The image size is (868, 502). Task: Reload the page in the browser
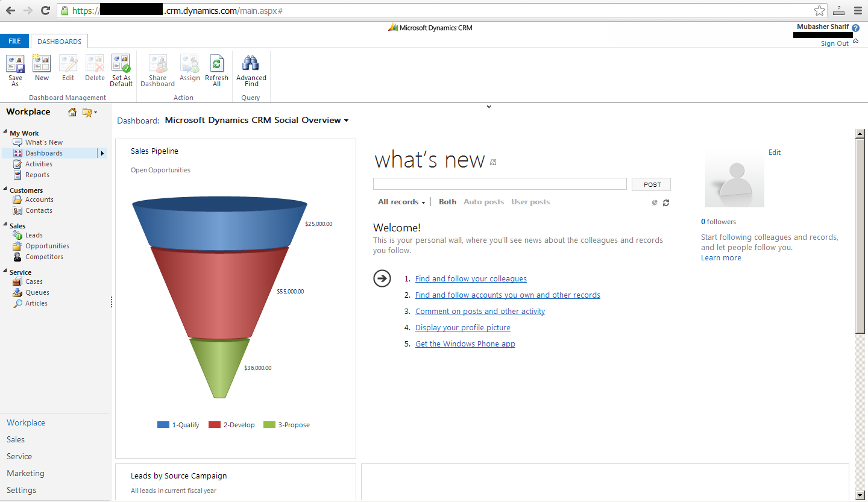pos(45,10)
